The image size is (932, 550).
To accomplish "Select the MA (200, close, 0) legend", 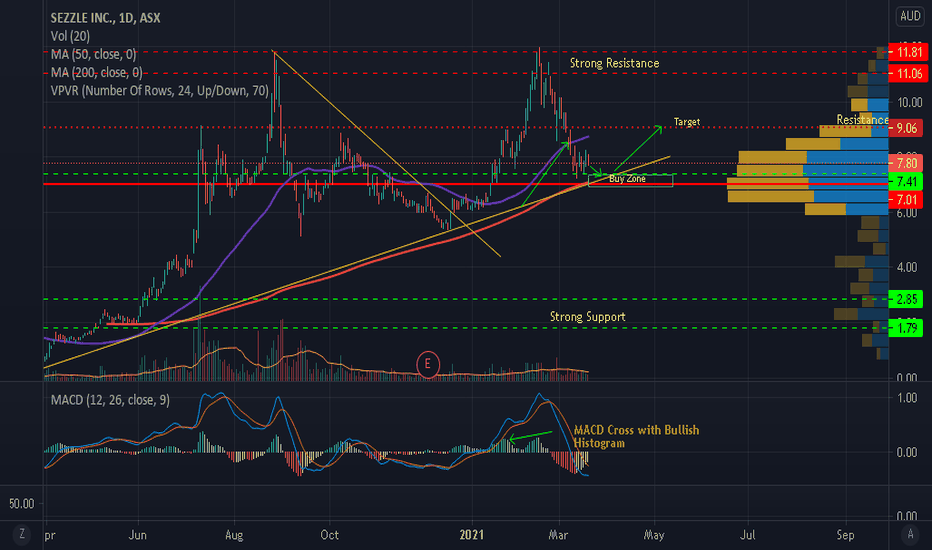I will [x=96, y=73].
